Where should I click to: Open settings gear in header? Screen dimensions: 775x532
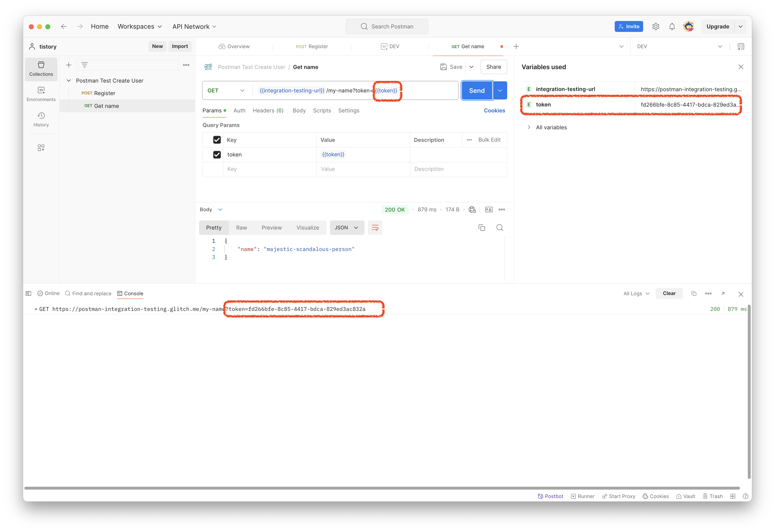click(x=656, y=27)
